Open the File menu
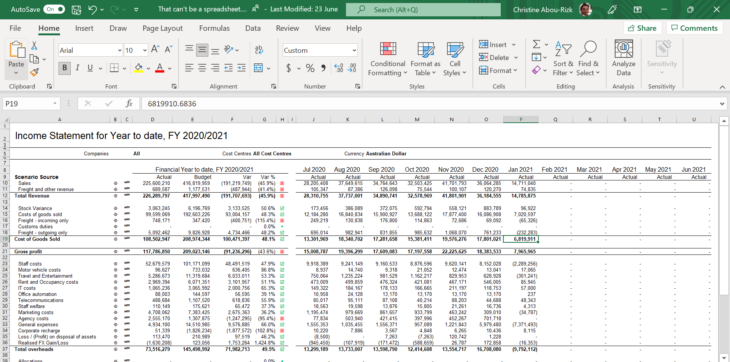 pyautogui.click(x=15, y=28)
